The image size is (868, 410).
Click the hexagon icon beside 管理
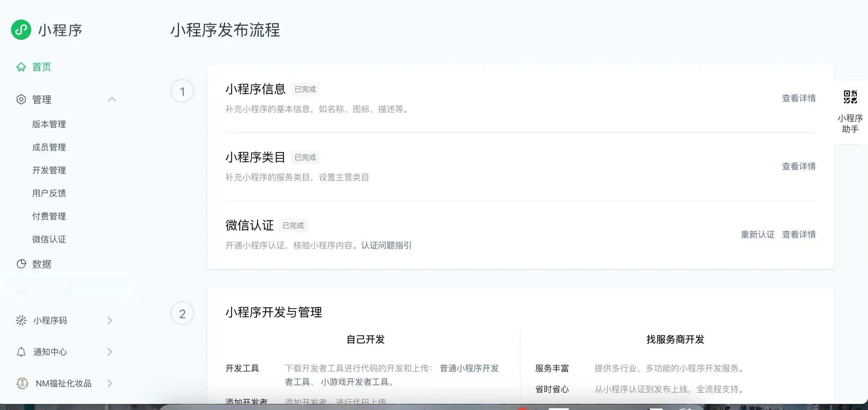click(21, 99)
